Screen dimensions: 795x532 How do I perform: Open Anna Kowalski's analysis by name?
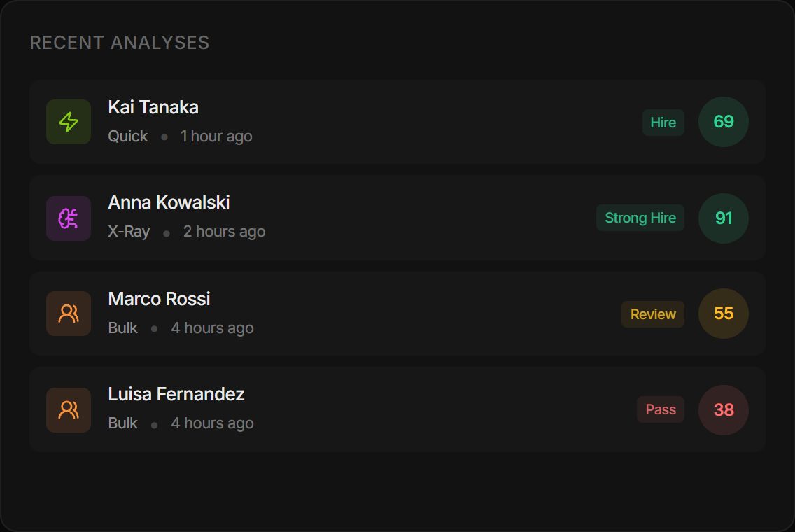169,202
